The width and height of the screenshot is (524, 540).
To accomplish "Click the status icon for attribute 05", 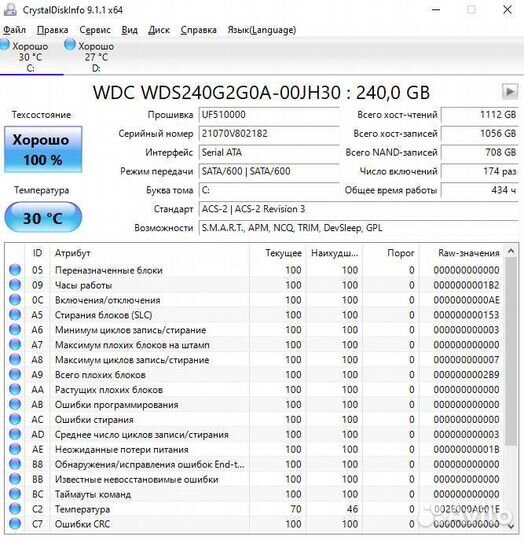I will (x=15, y=270).
